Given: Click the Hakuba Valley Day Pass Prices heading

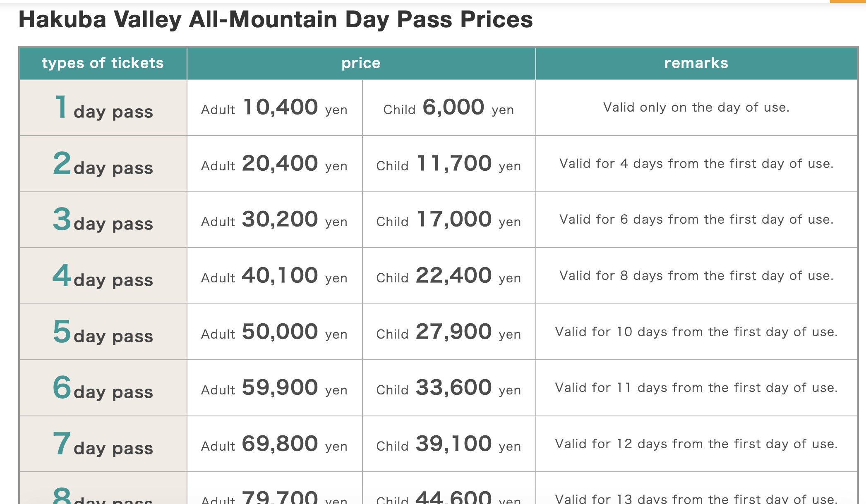Looking at the screenshot, I should 276,19.
